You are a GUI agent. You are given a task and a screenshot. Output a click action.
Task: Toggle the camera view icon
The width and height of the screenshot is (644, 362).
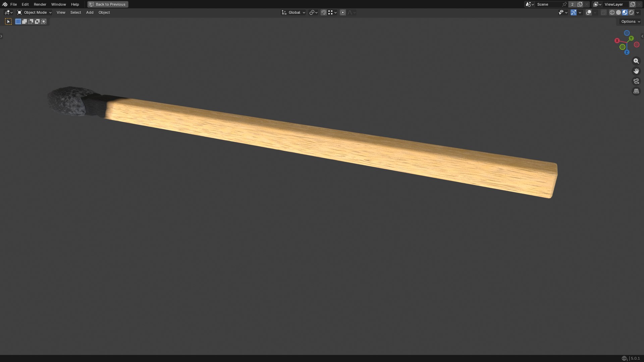pyautogui.click(x=636, y=81)
